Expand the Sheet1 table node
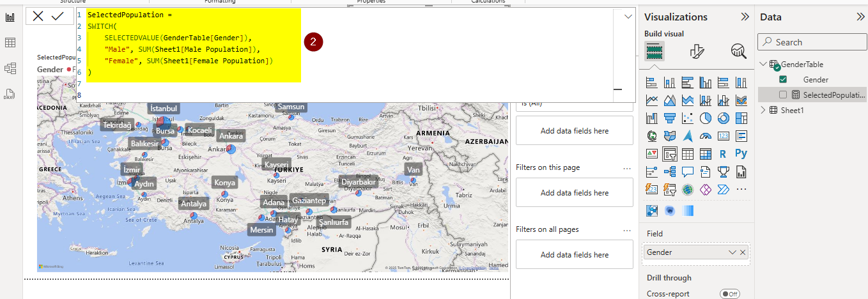 tap(763, 111)
